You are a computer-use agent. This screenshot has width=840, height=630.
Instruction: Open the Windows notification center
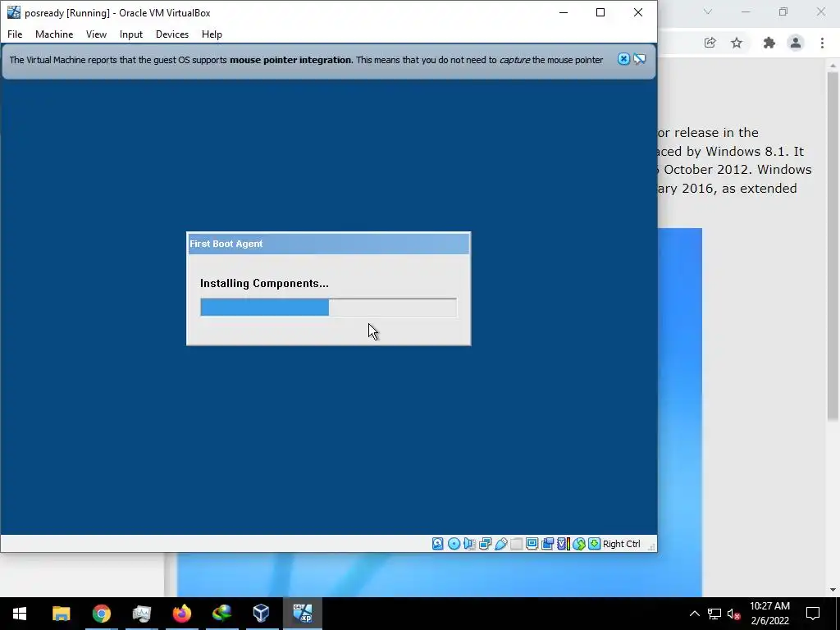[x=813, y=614]
